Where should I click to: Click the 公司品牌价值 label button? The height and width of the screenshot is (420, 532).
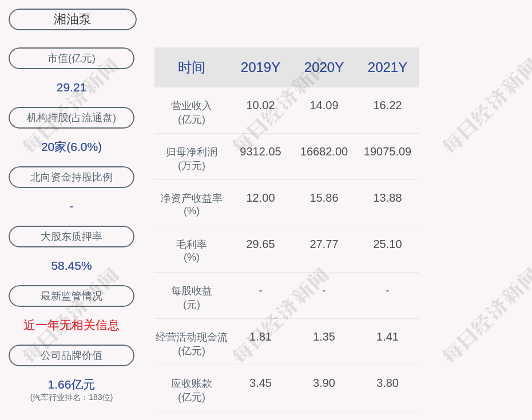72,355
